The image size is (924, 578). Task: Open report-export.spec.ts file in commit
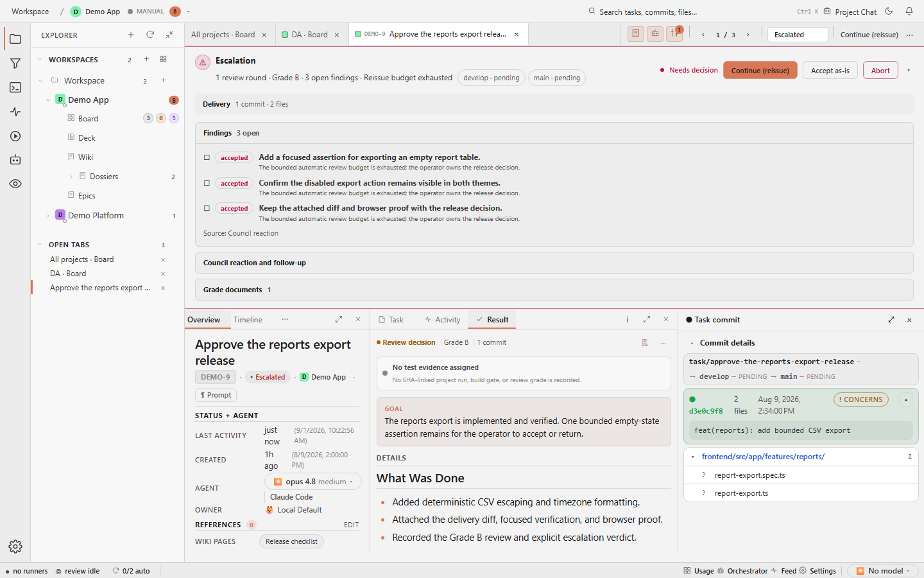pos(749,475)
